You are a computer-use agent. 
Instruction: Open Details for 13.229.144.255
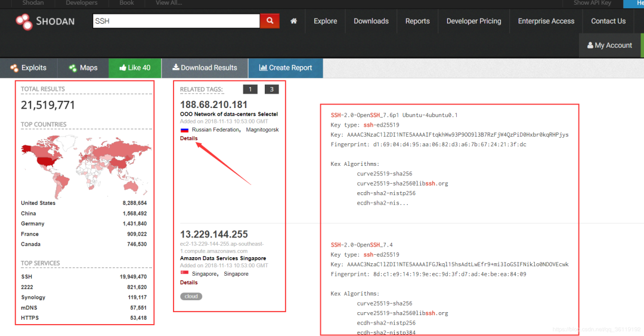[188, 282]
